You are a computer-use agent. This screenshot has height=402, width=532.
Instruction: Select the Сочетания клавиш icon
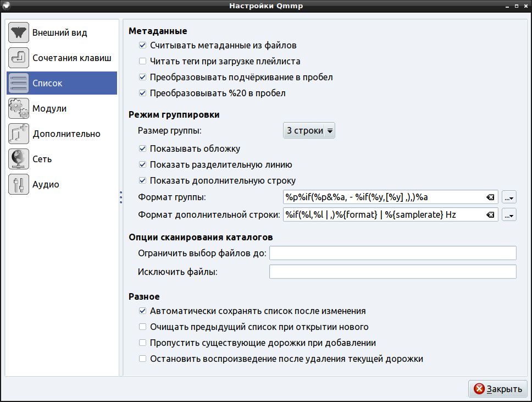[x=19, y=58]
